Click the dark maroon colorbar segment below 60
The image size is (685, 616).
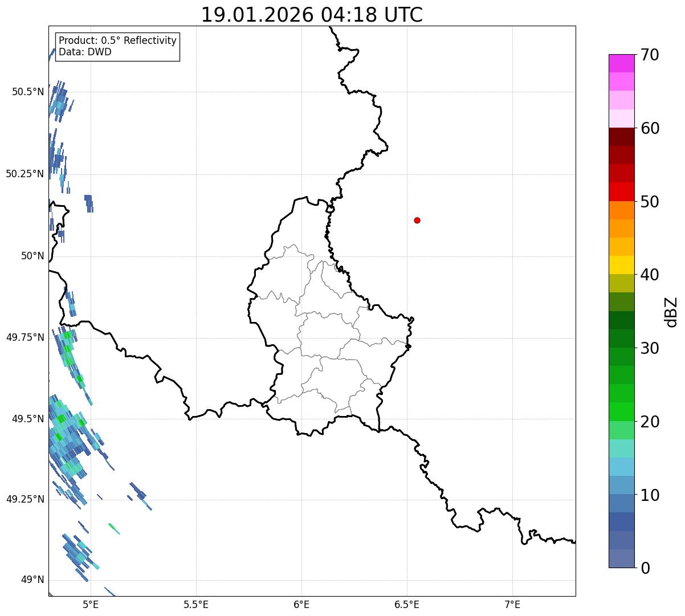click(621, 137)
